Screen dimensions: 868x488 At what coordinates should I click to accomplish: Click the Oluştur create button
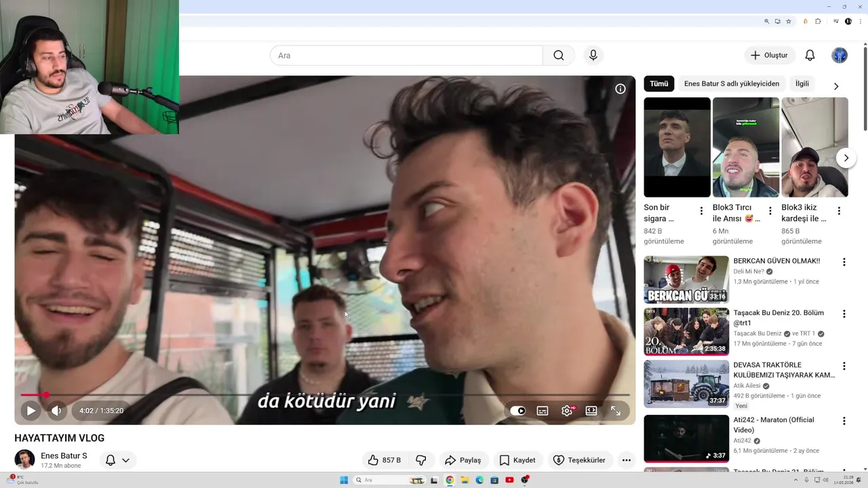coord(770,56)
